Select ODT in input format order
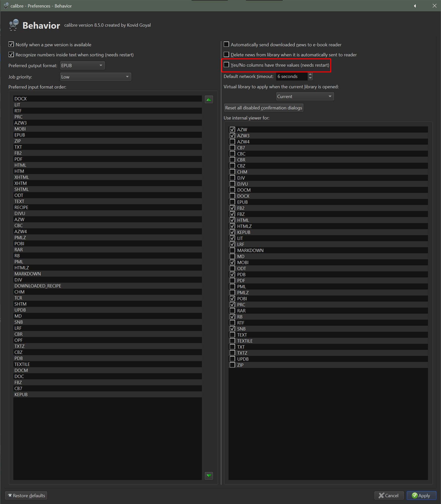Image resolution: width=441 pixels, height=504 pixels. pos(107,195)
